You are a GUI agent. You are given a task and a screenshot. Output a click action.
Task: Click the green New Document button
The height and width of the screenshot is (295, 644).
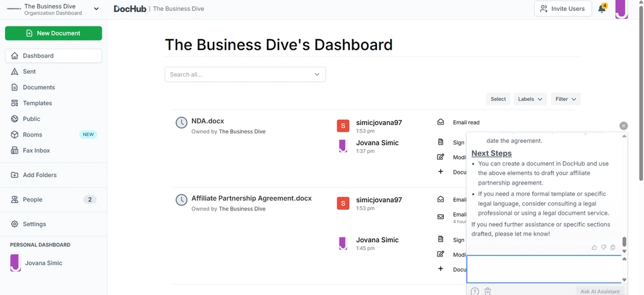point(53,33)
